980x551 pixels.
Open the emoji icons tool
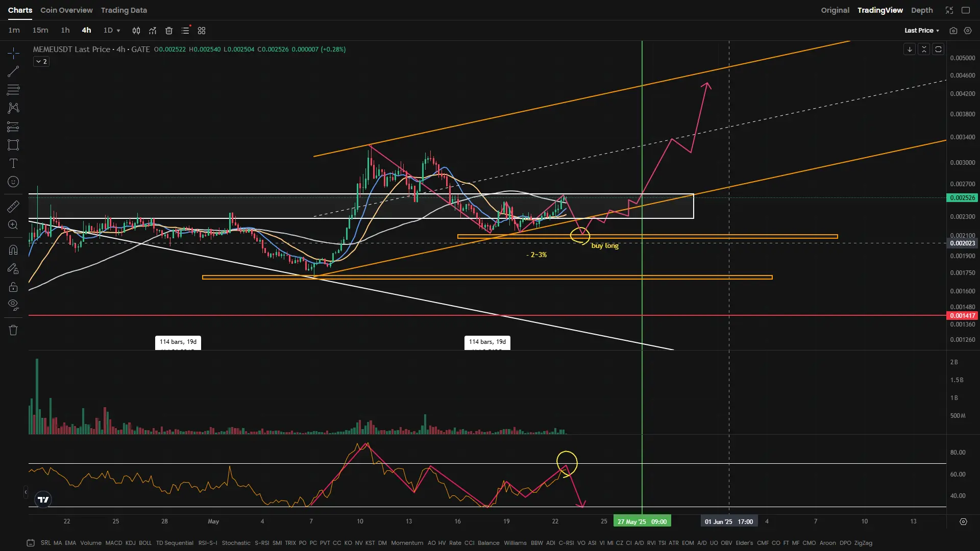coord(13,182)
